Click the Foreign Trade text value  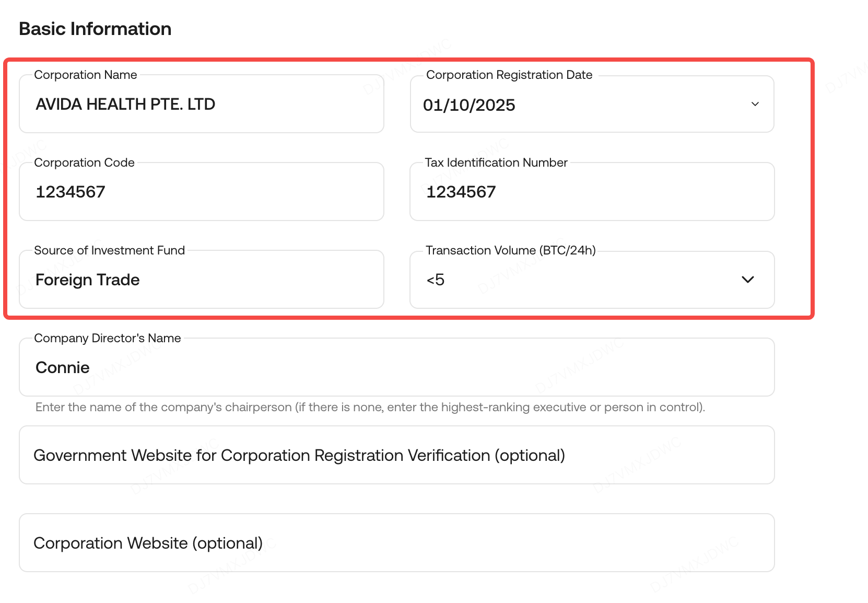click(87, 280)
